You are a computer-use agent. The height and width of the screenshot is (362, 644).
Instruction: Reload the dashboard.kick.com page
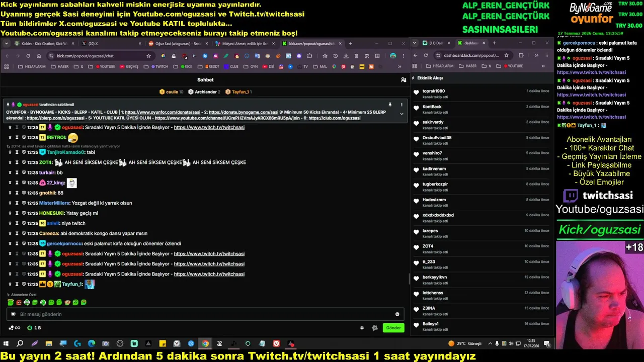[x=426, y=55]
